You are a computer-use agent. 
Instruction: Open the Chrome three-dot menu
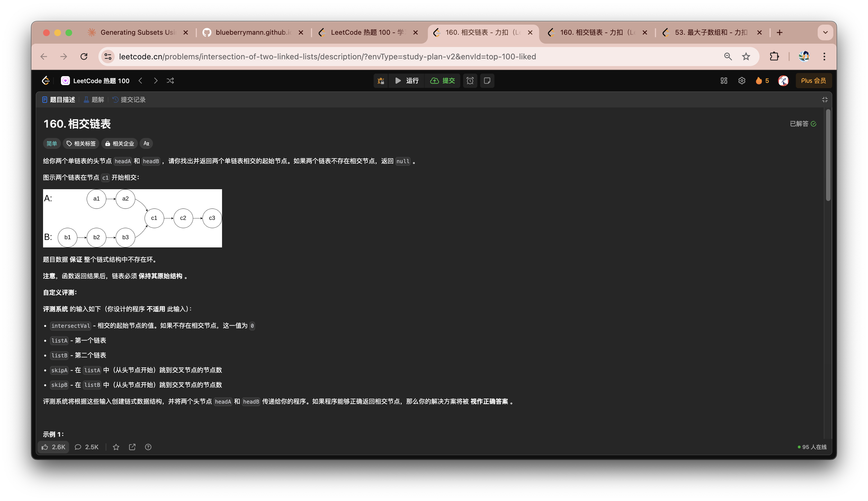click(x=824, y=57)
